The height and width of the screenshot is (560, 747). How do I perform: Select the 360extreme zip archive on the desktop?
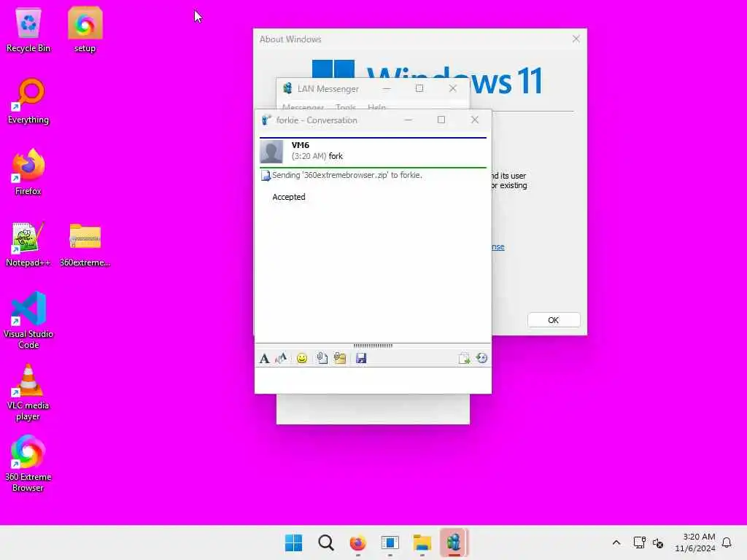pos(85,244)
